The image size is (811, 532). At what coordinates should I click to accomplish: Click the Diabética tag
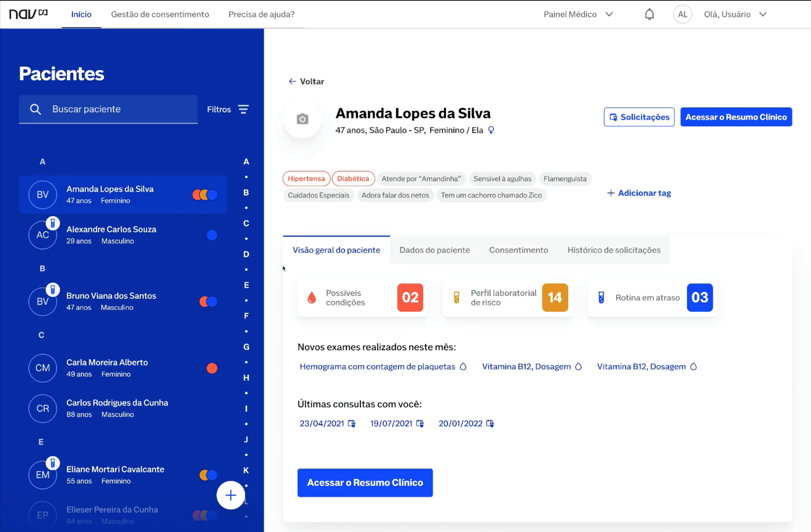[353, 179]
